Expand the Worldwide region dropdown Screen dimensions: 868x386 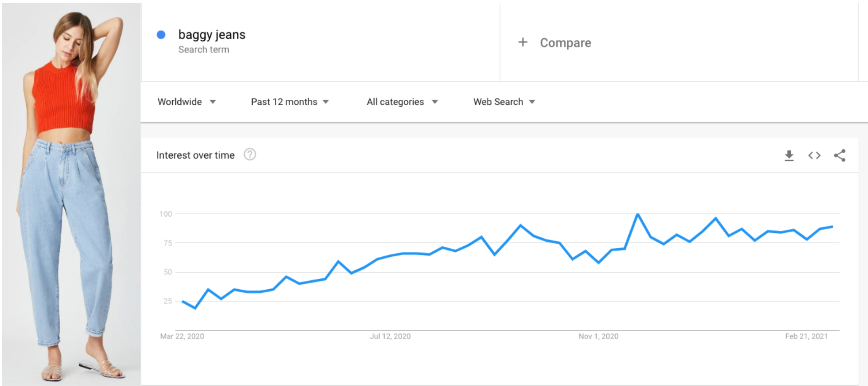pyautogui.click(x=187, y=102)
